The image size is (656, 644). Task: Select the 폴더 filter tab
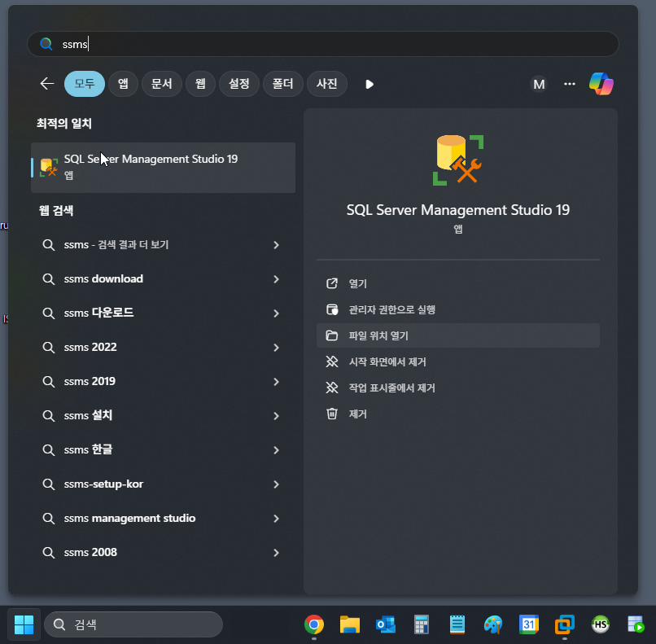click(282, 84)
